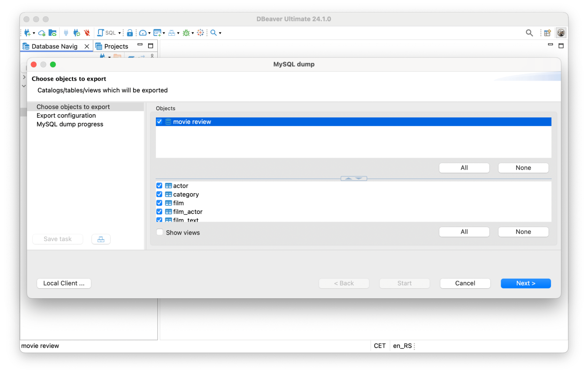588x373 pixels.
Task: Open the database dashboard monitor
Action: click(143, 33)
